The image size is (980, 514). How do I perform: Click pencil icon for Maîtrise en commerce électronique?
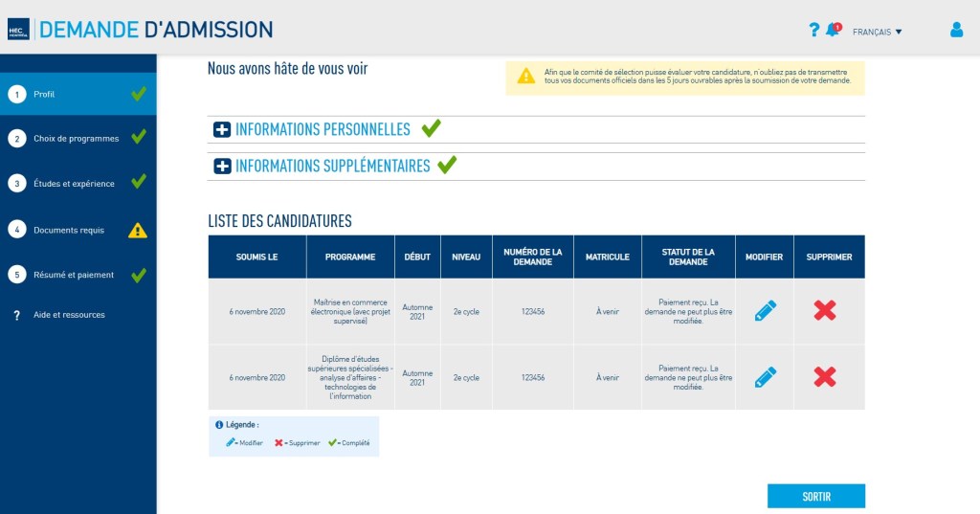click(x=765, y=310)
